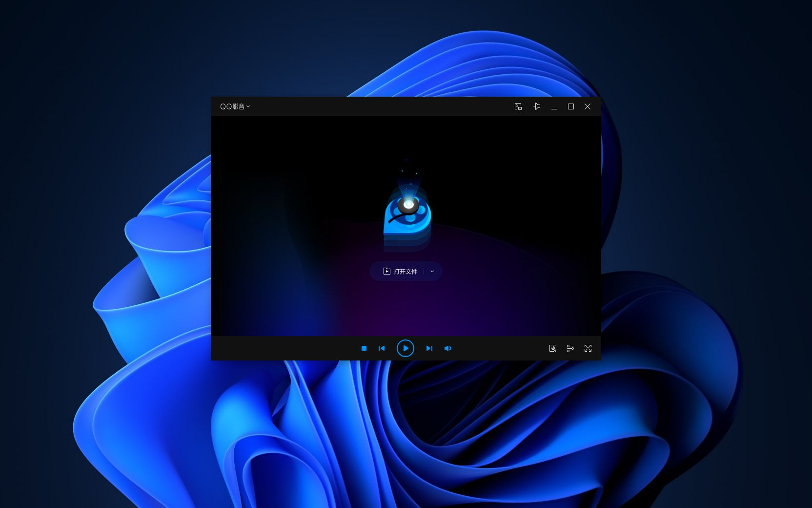Go to the previous track
Screen dimensions: 812x508
[x=382, y=348]
